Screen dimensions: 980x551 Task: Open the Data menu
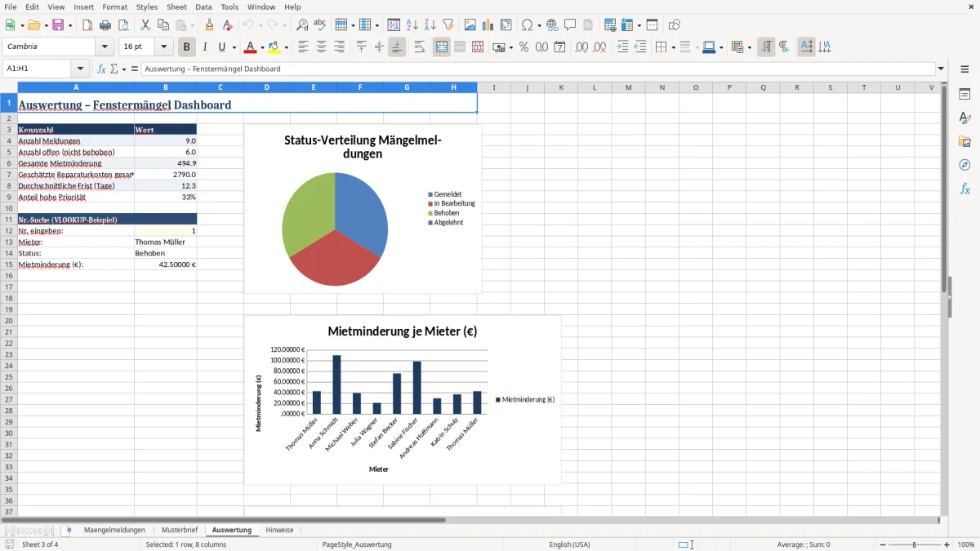[203, 7]
